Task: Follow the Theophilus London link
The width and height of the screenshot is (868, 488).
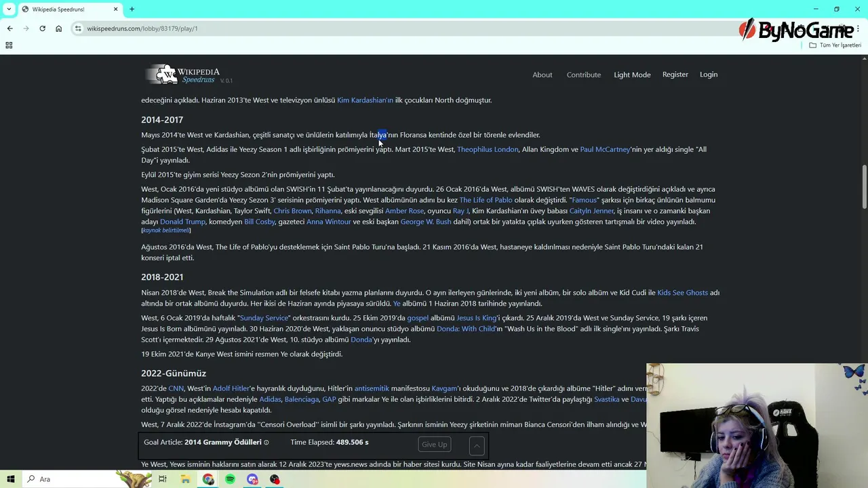Action: pyautogui.click(x=488, y=150)
